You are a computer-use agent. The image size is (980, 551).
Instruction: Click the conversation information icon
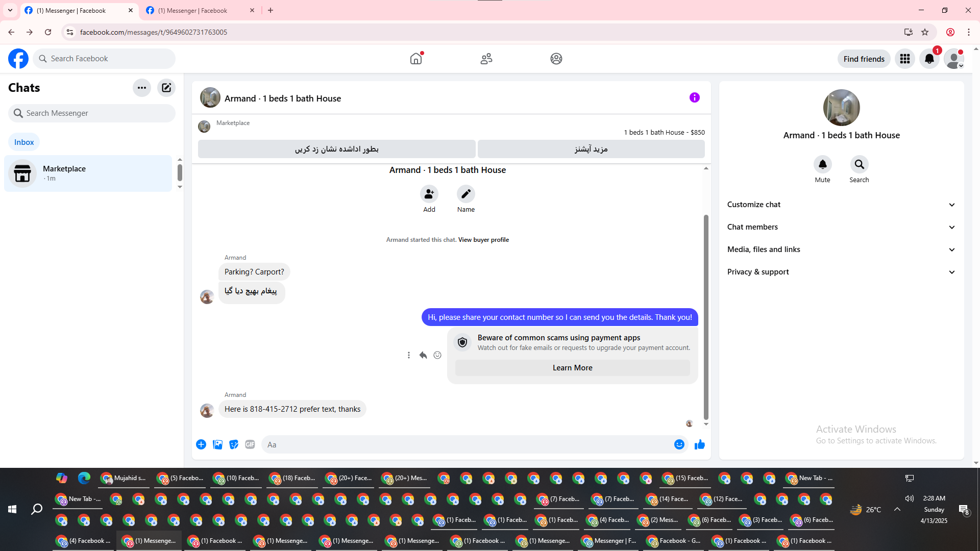click(695, 97)
